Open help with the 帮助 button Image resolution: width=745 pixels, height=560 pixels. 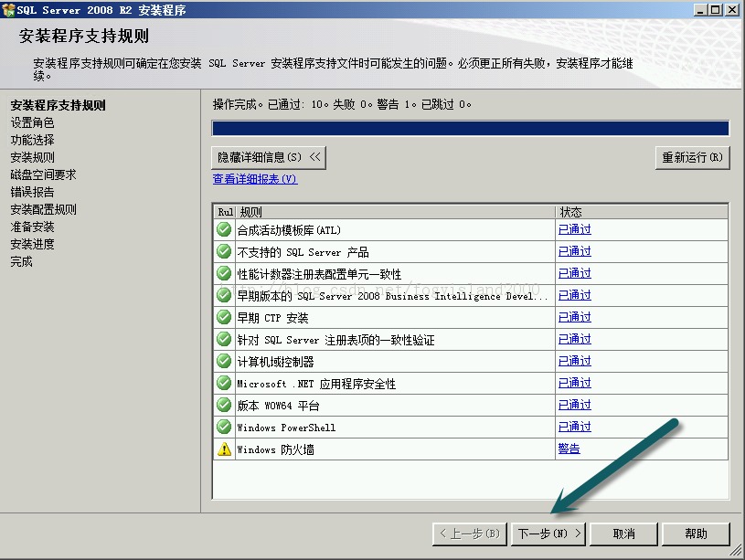pos(696,534)
